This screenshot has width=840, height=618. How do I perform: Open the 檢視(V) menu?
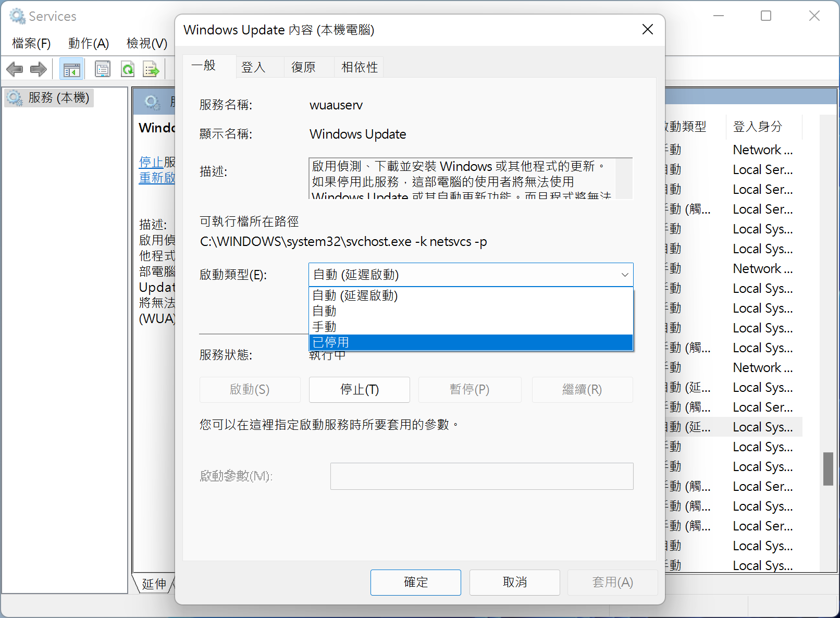tap(147, 43)
